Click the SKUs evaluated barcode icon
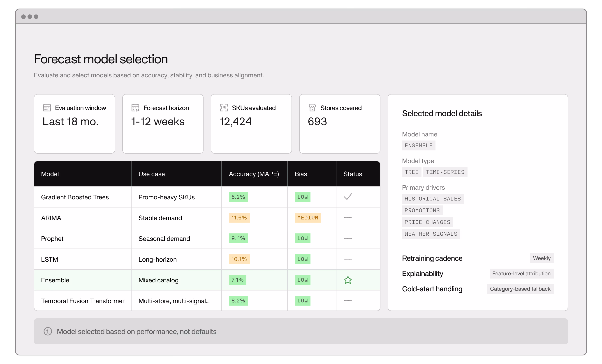Viewport: 602px width, 364px height. point(224,108)
